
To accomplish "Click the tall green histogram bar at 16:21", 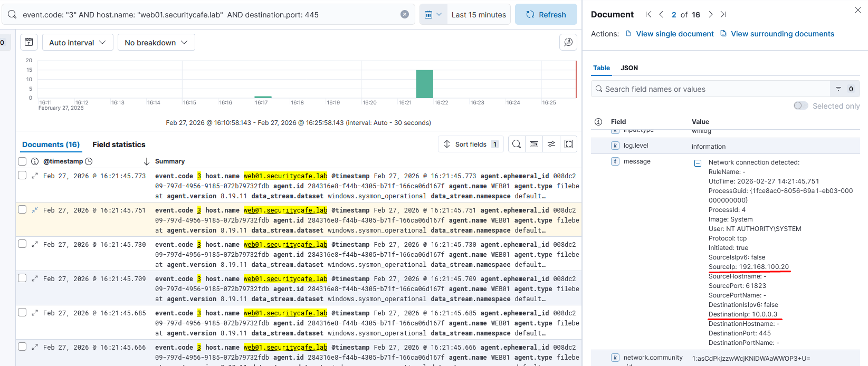I will coord(425,84).
